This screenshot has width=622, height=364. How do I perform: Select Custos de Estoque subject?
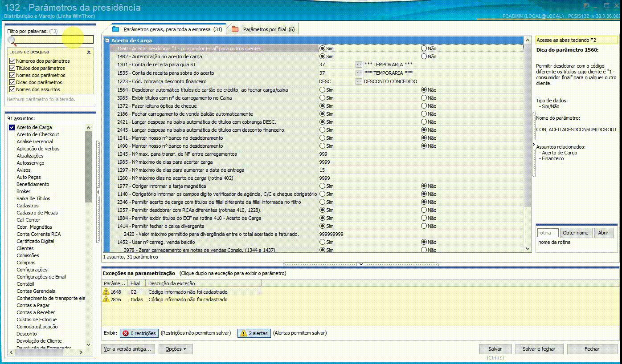37,320
